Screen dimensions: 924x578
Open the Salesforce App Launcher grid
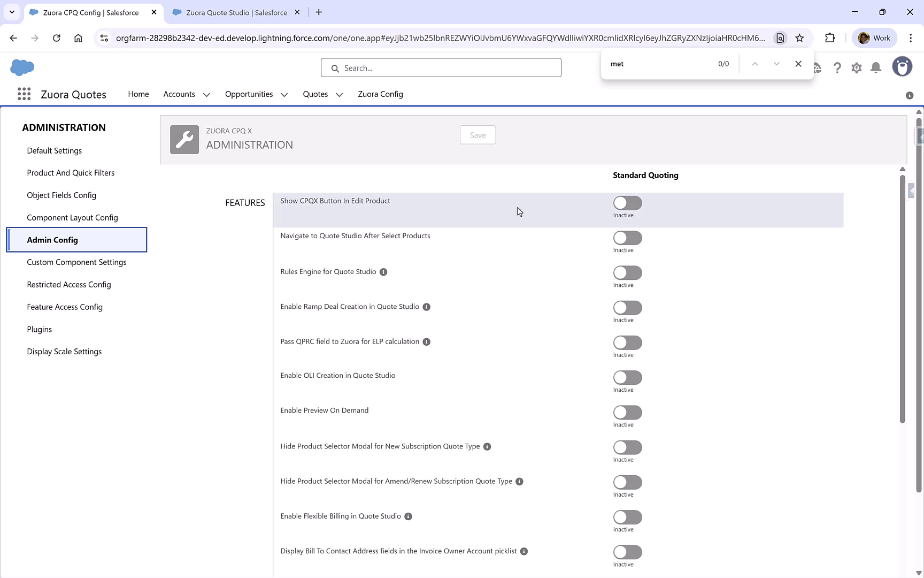24,94
